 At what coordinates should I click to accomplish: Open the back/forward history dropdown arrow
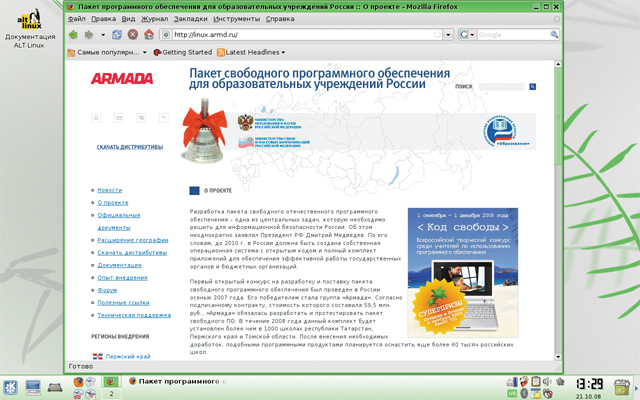(103, 35)
